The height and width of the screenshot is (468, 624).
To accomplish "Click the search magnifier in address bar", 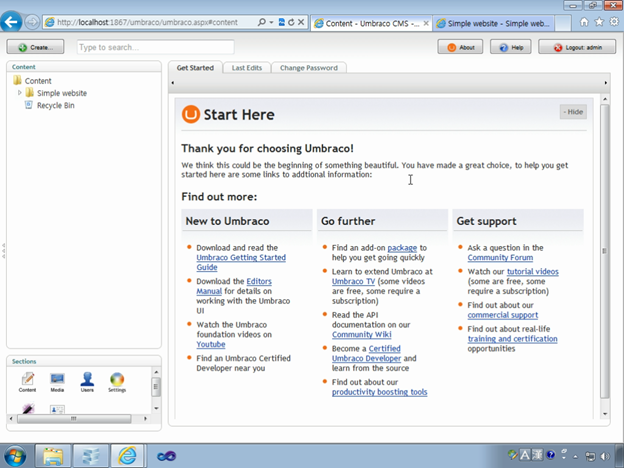I will (x=261, y=22).
